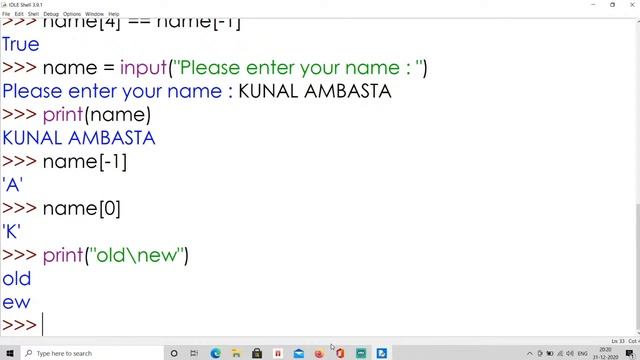This screenshot has width=640, height=360.
Task: Open the taskbar clock and date
Action: [606, 353]
